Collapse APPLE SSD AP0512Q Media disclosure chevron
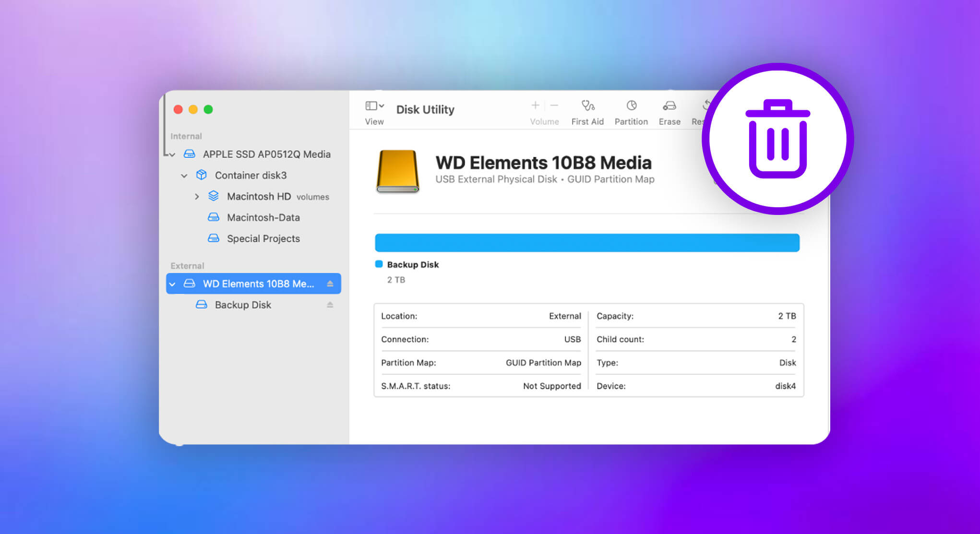Image resolution: width=980 pixels, height=534 pixels. (172, 154)
